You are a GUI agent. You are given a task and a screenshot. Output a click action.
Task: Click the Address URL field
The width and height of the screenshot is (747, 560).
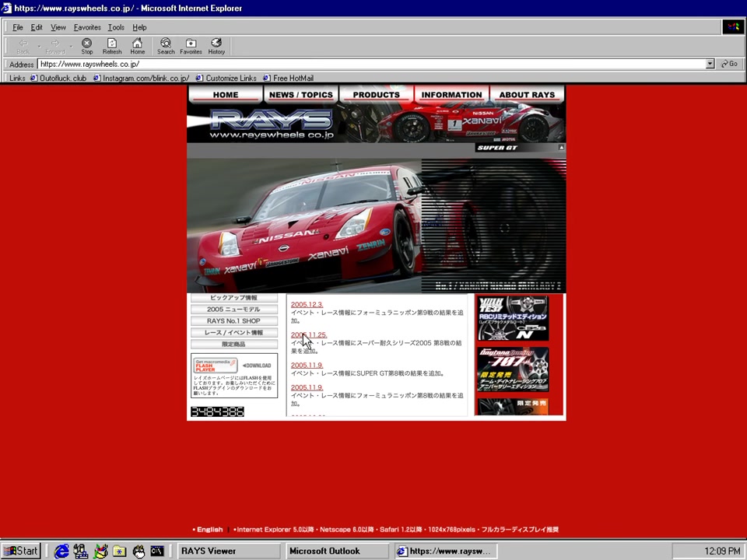pos(371,64)
